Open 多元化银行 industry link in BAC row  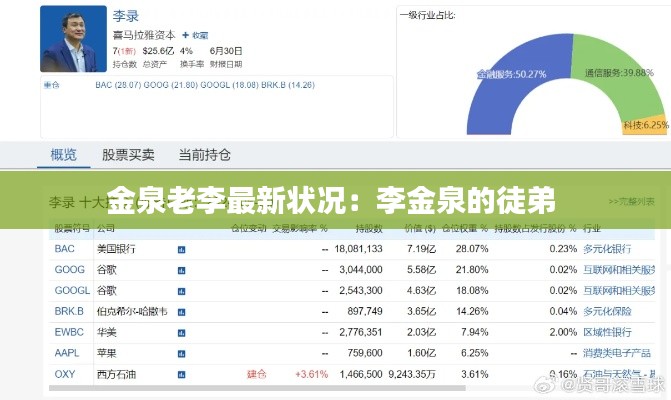coord(607,249)
